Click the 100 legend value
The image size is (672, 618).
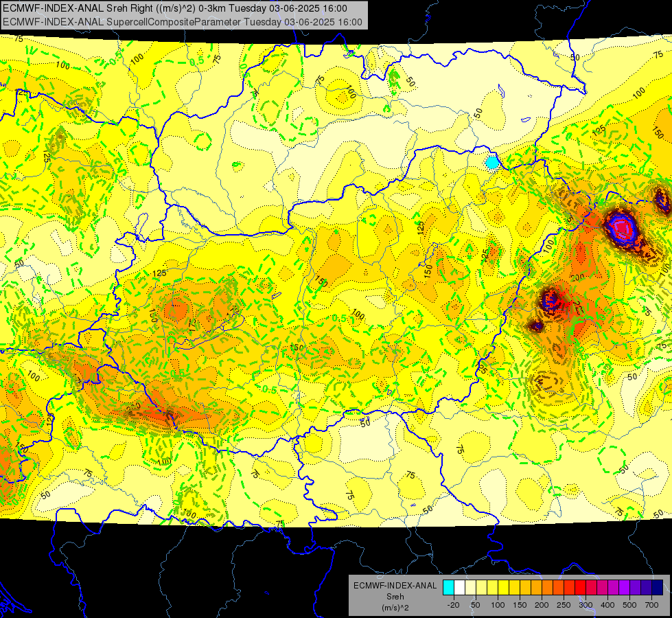[498, 605]
